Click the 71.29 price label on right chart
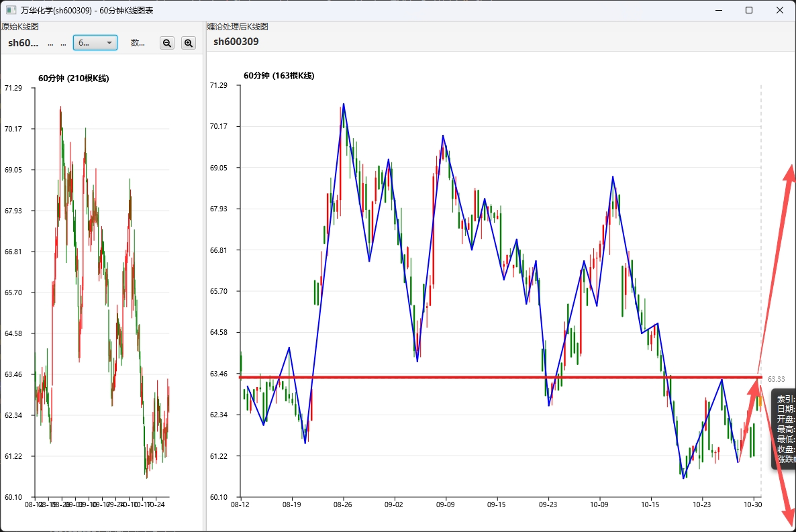Viewport: 796px width, 532px height. [219, 85]
